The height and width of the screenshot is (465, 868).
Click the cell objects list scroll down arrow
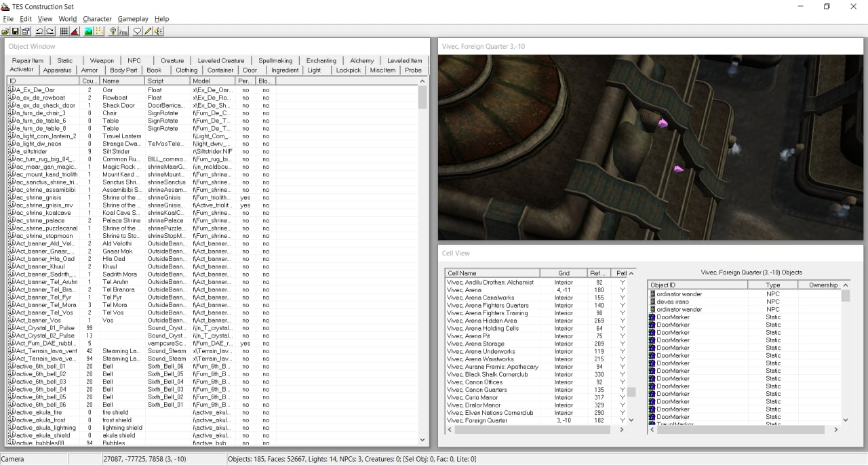(845, 420)
